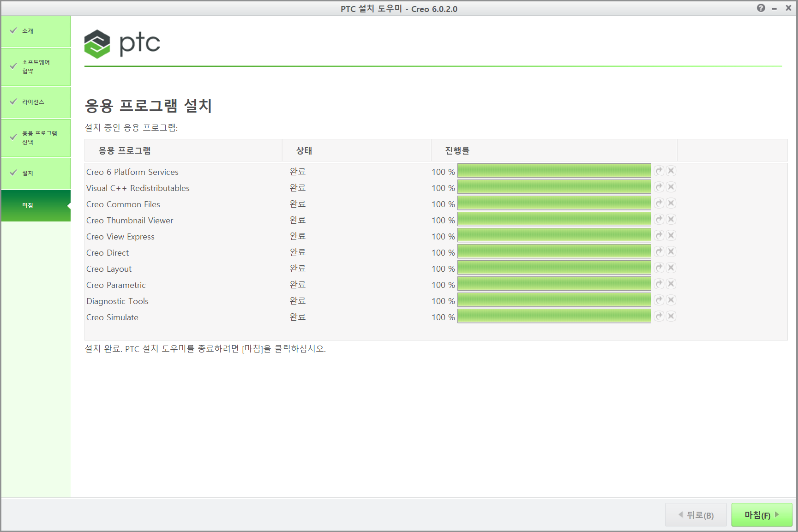Click 100 % value of Creo Layout
798x532 pixels.
click(443, 269)
